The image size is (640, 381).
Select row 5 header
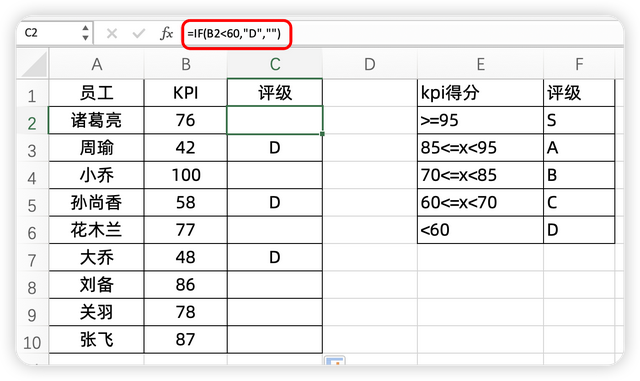click(32, 203)
